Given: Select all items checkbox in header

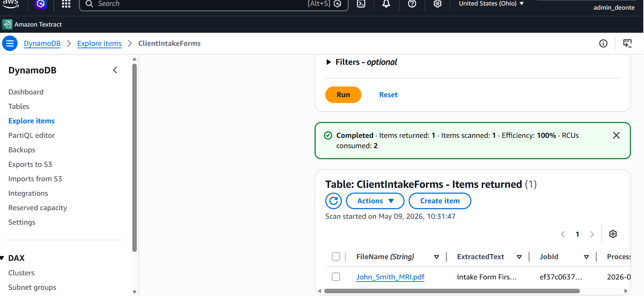Looking at the screenshot, I should (x=336, y=256).
